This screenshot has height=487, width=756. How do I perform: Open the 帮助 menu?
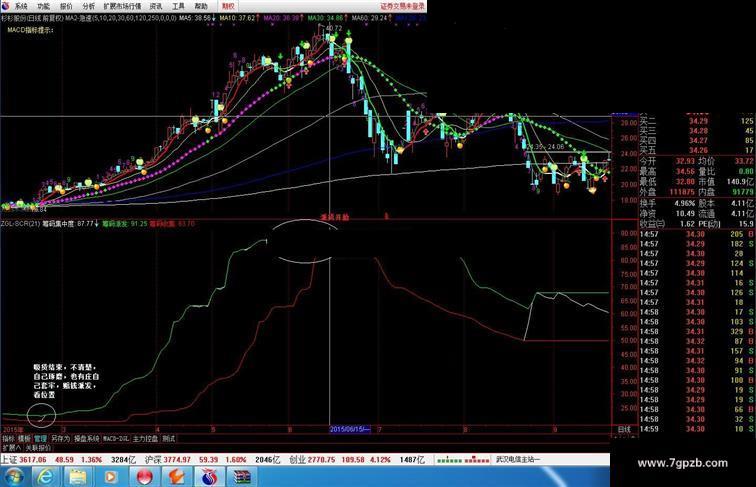point(201,6)
